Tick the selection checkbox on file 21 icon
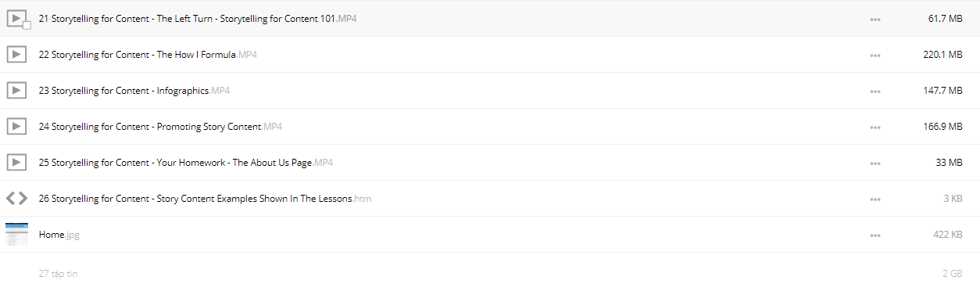The image size is (980, 291). (x=27, y=26)
